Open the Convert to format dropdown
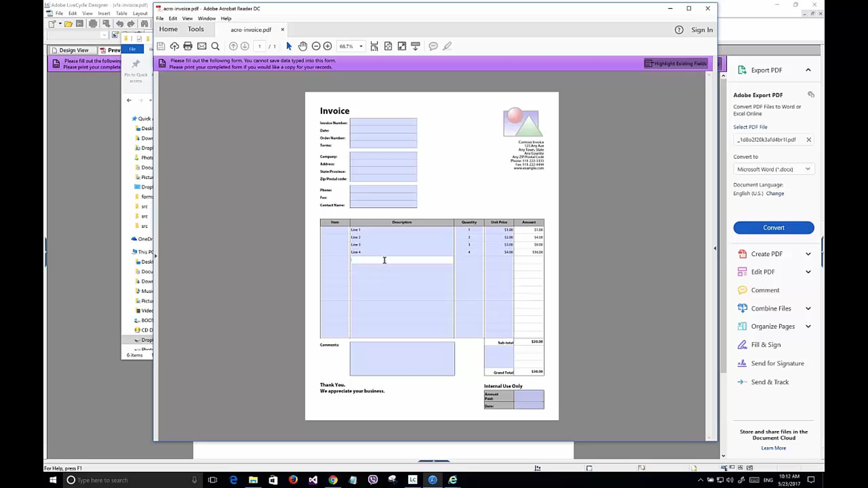The height and width of the screenshot is (488, 868). (x=773, y=169)
